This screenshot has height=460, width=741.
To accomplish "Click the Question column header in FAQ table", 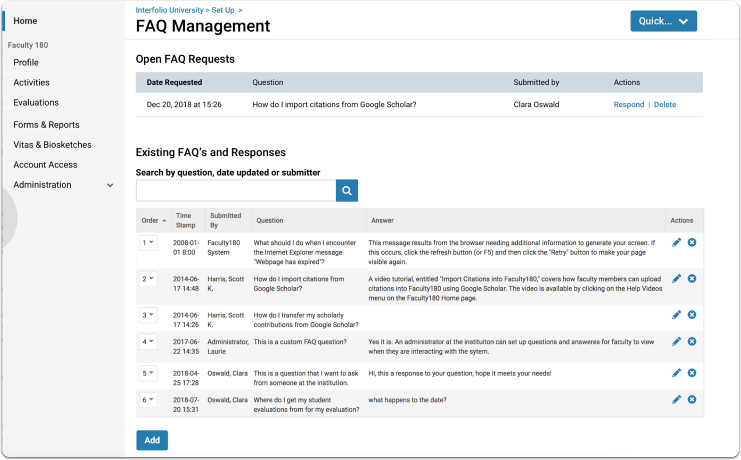I will (x=270, y=221).
